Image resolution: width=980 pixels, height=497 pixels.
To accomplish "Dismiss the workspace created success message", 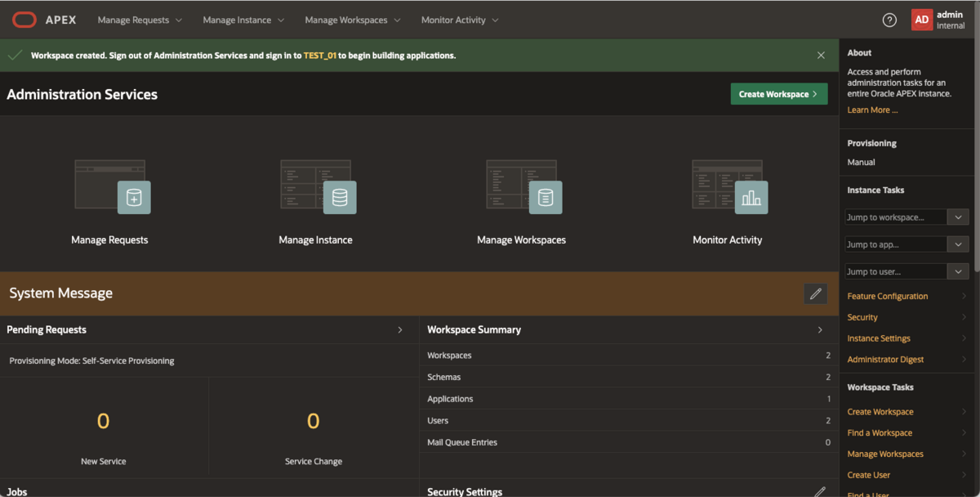I will pos(821,56).
